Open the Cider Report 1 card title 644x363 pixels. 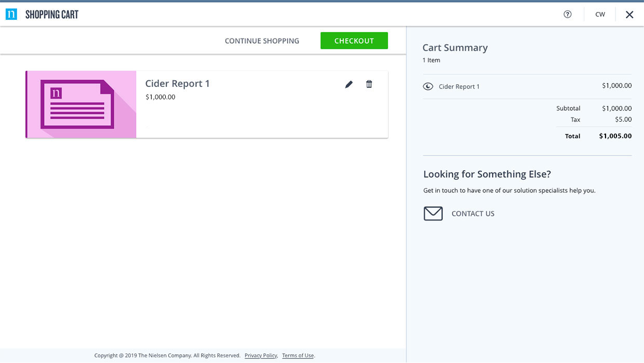point(178,84)
